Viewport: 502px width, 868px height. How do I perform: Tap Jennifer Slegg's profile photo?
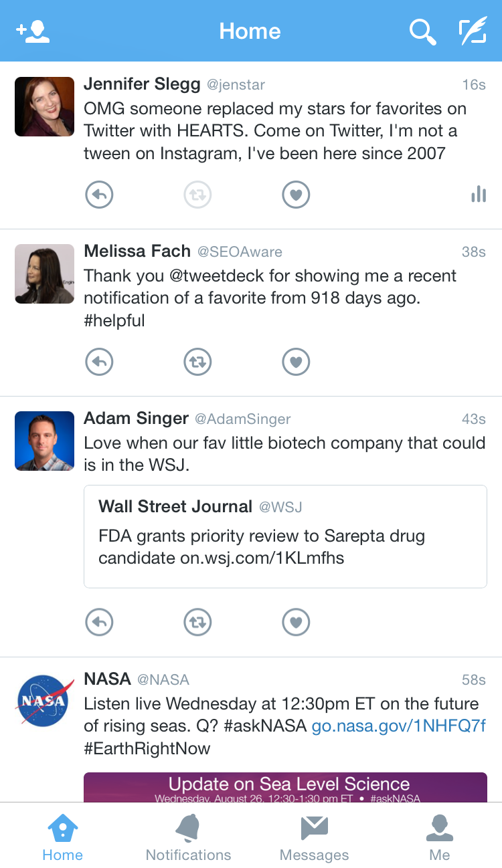45,107
